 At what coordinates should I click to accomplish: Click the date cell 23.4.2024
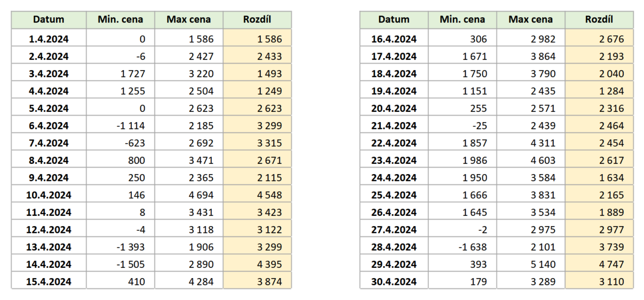tap(394, 160)
